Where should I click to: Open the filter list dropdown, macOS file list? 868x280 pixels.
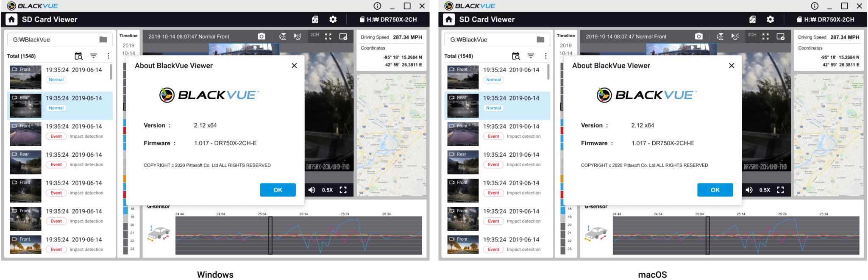(531, 56)
